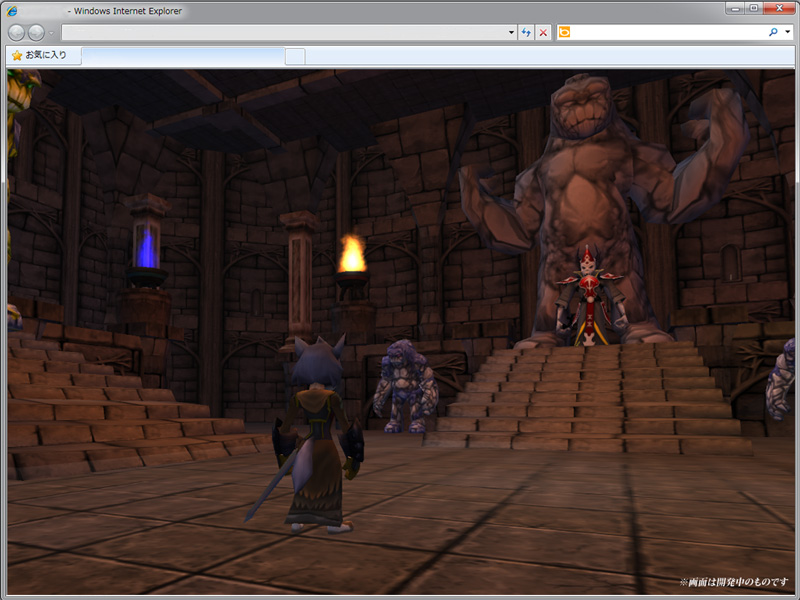Screen dimensions: 800x600
Task: Click the magnifying glass search icon
Action: click(x=773, y=33)
